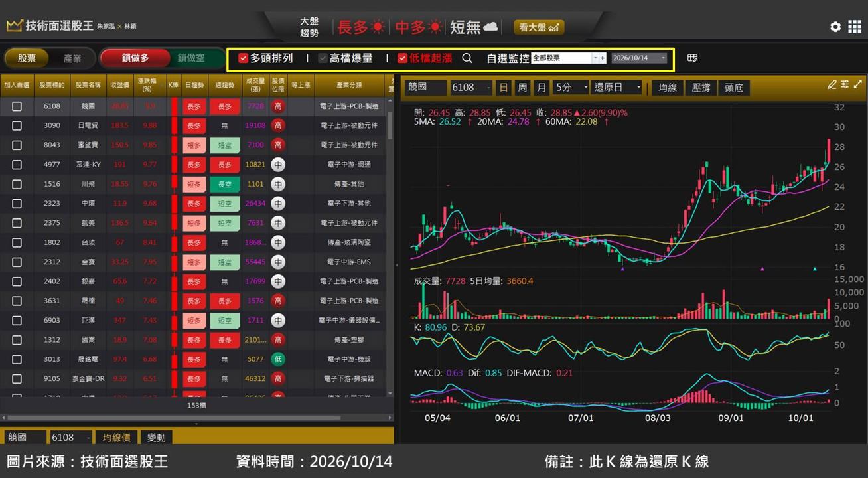Click 短空 weekly trend tag for 中環
The image size is (868, 478).
[x=224, y=203]
